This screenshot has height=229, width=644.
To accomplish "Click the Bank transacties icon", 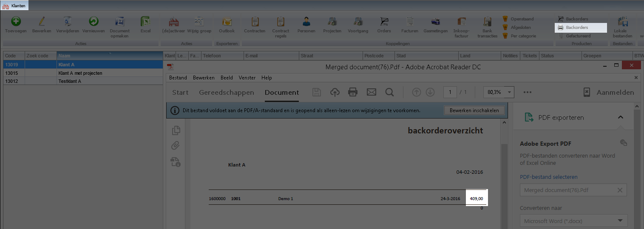I will [x=487, y=22].
